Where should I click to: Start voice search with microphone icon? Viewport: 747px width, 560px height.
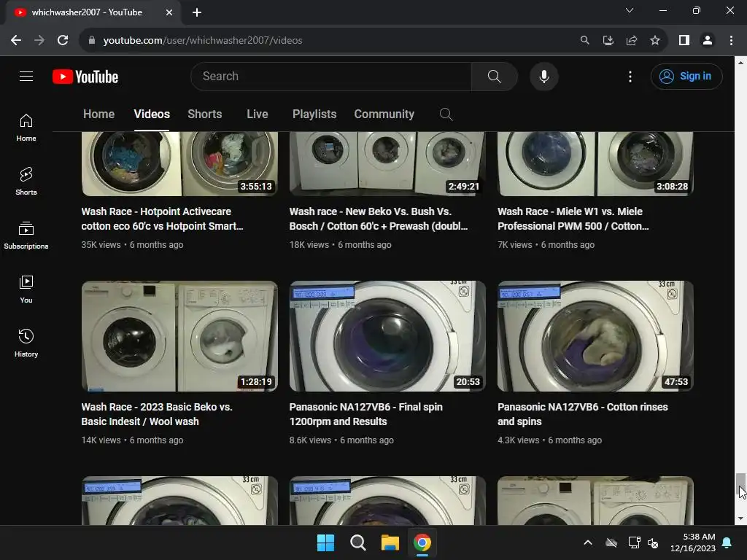[x=543, y=76]
